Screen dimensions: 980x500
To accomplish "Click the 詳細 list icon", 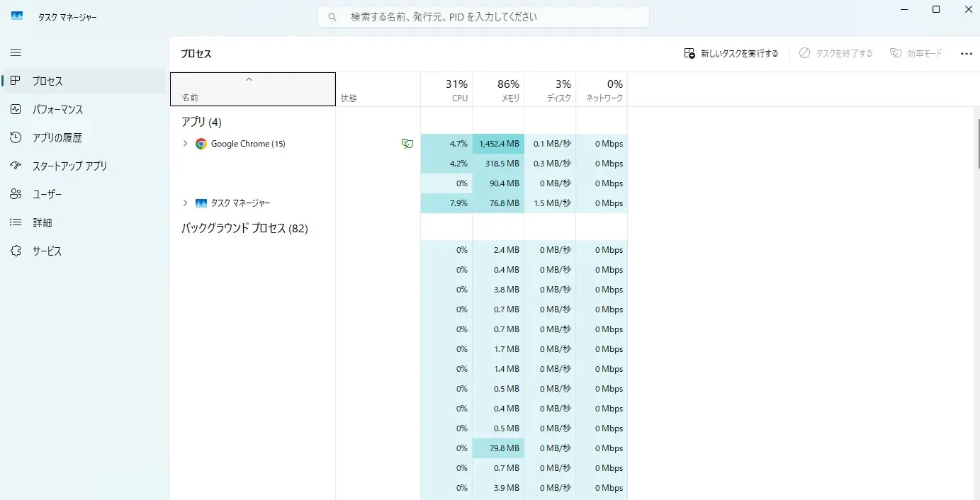I will coord(16,222).
